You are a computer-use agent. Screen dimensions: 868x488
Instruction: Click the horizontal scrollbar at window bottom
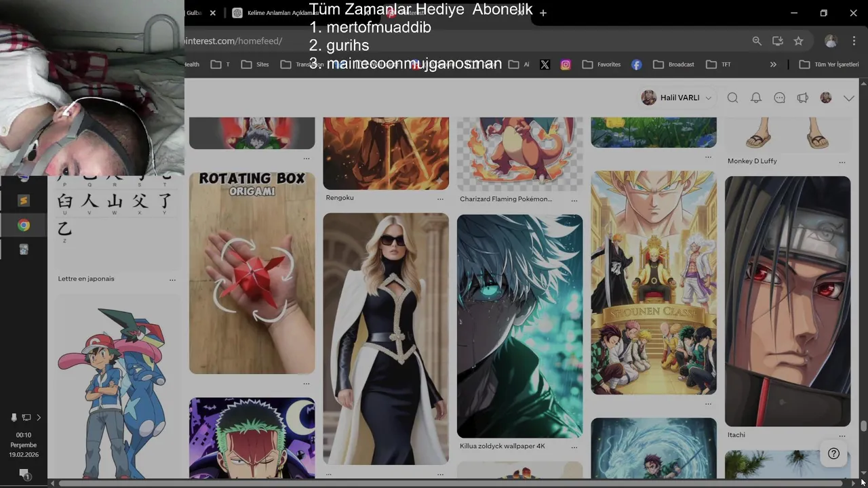coord(452,483)
